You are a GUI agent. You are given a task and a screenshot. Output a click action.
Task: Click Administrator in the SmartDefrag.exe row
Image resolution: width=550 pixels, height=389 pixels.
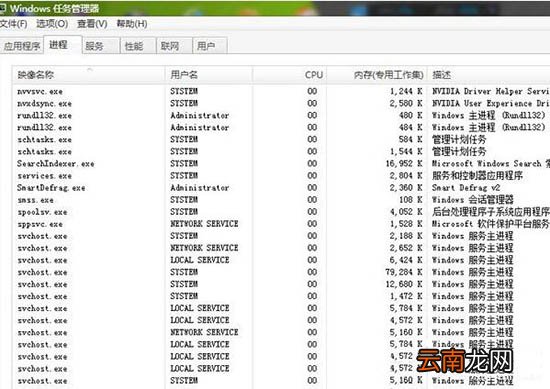200,188
